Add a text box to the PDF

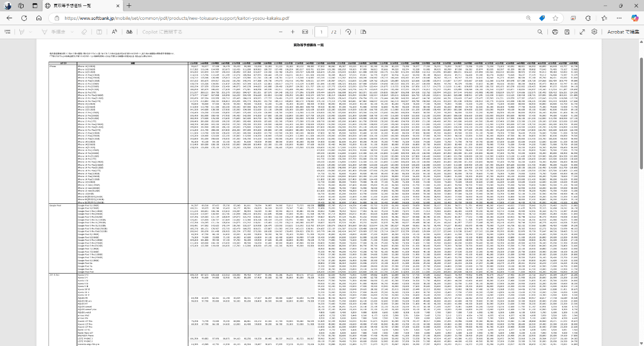98,32
